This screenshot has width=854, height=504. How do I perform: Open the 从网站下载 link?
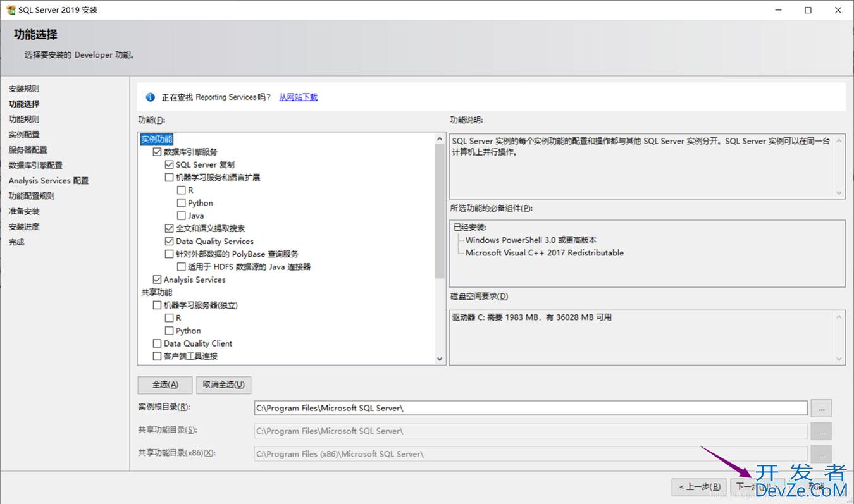click(298, 97)
